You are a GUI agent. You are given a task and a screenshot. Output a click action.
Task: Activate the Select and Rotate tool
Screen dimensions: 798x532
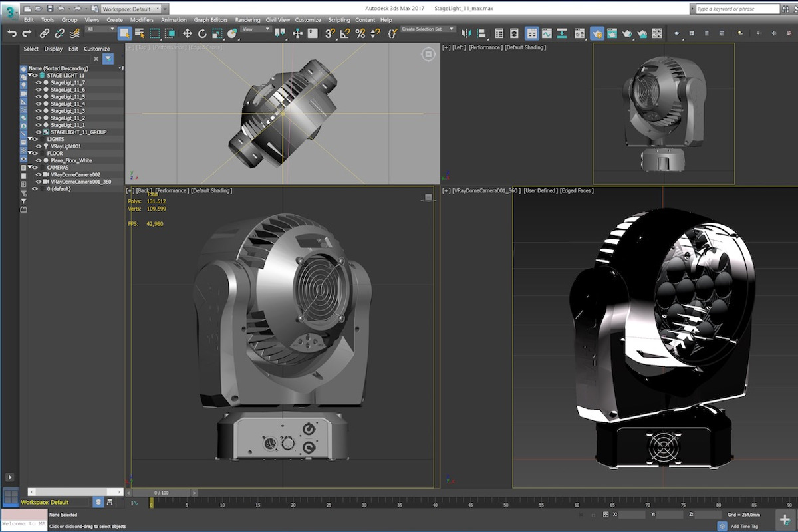point(202,33)
